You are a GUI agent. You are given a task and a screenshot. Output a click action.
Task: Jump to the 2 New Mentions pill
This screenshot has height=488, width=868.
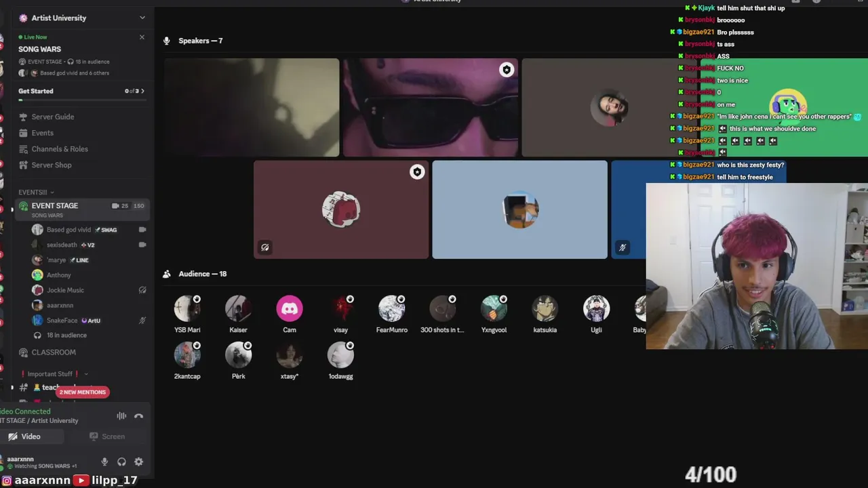83,392
